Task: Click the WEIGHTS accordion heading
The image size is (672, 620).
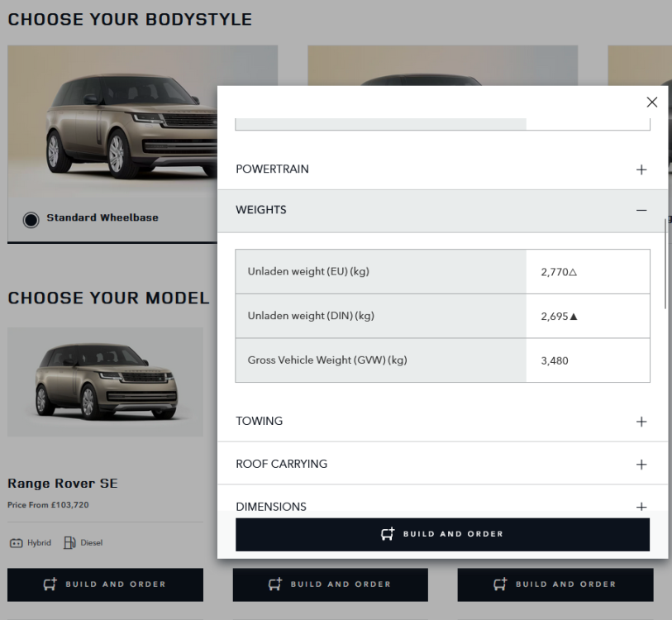Action: tap(261, 210)
